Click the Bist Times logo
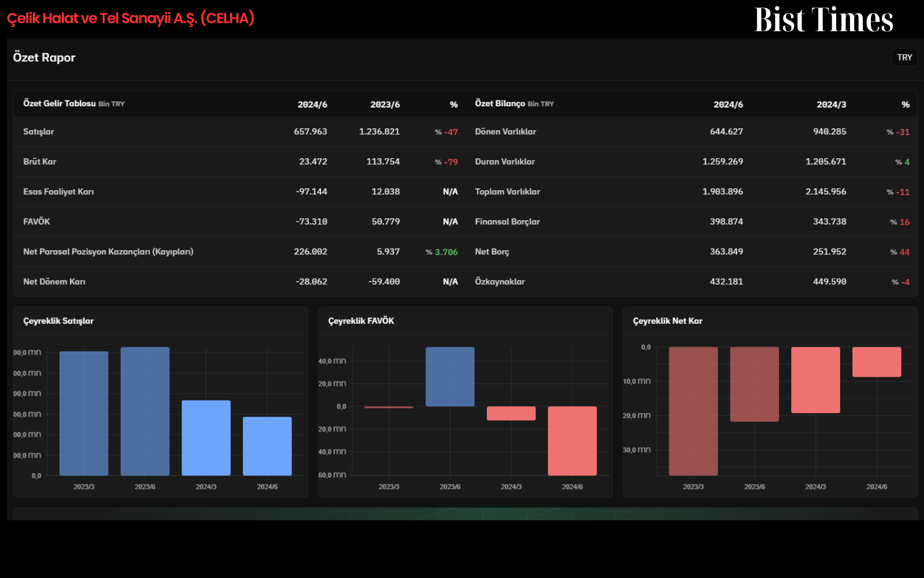 pos(824,20)
